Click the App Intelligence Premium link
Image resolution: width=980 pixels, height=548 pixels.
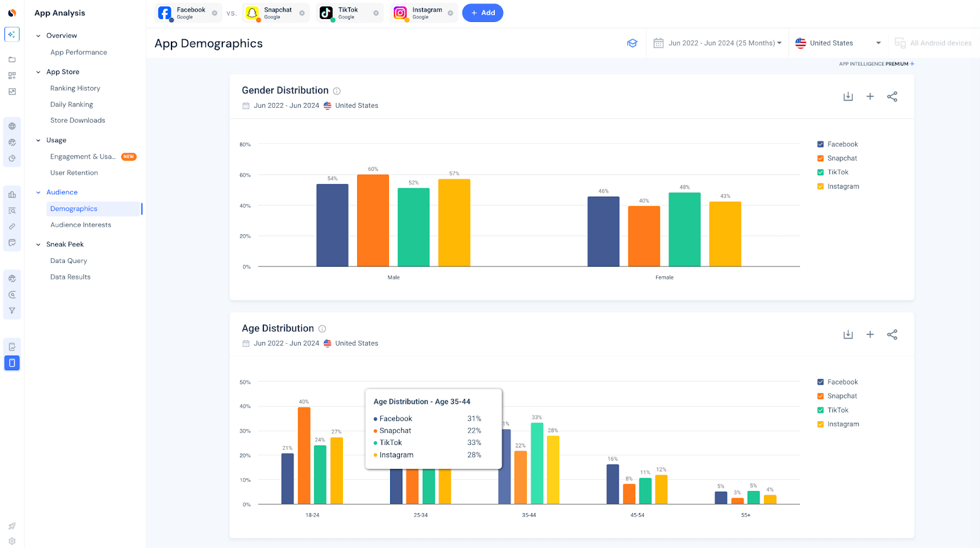(x=876, y=64)
